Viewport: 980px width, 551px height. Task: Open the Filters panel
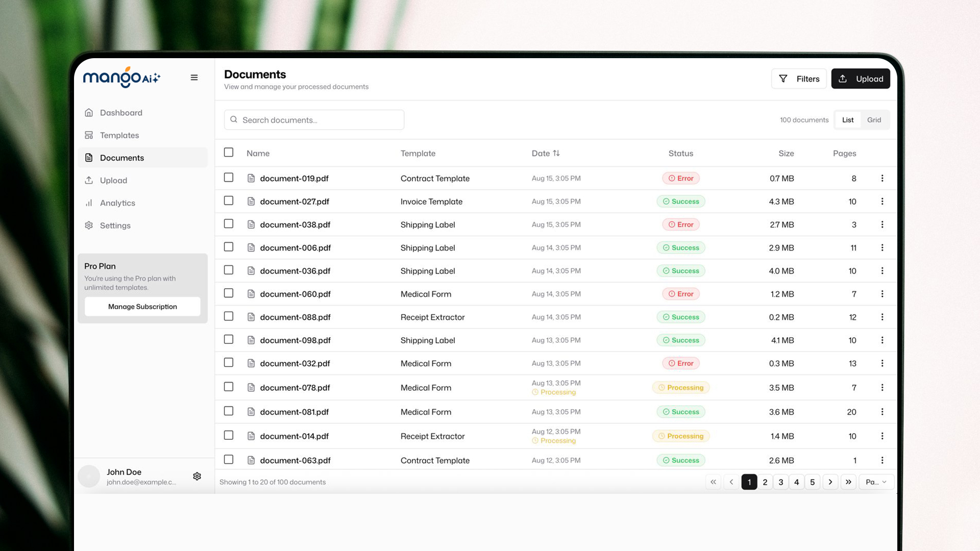pyautogui.click(x=799, y=79)
